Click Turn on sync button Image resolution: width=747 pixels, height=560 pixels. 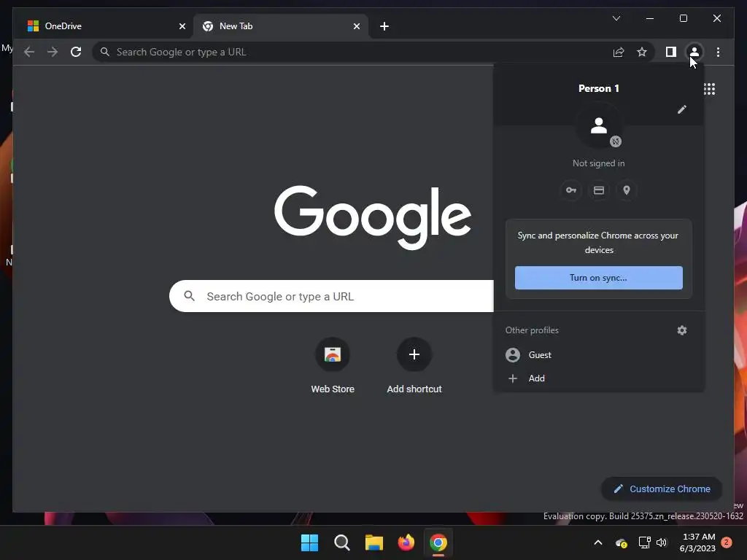[598, 278]
